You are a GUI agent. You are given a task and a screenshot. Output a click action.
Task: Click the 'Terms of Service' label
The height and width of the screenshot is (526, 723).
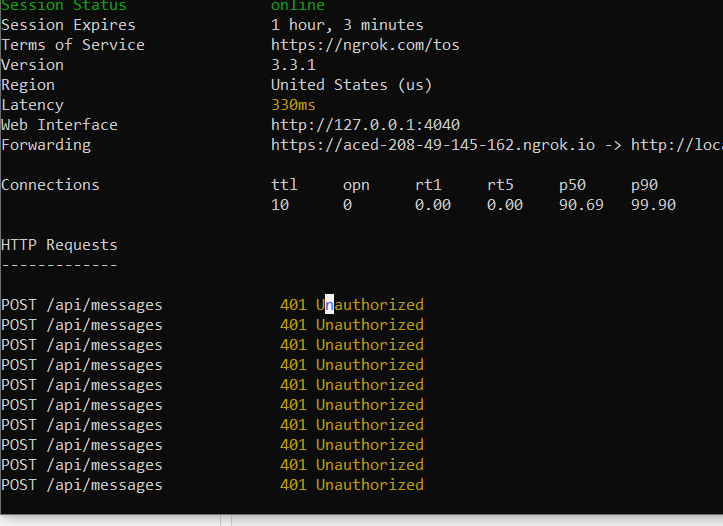coord(73,45)
